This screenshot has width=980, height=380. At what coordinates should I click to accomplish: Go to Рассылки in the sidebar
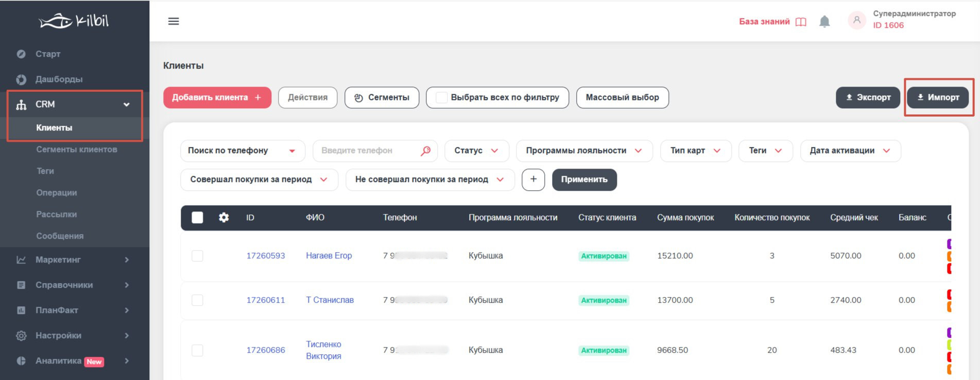coord(57,214)
